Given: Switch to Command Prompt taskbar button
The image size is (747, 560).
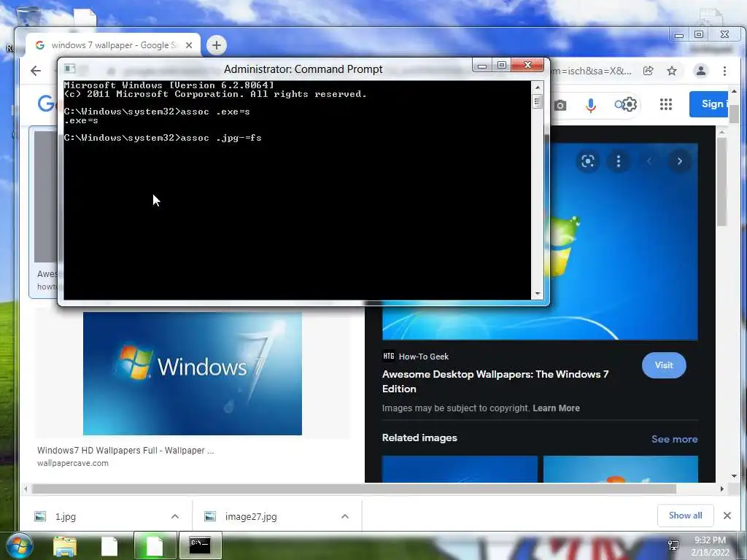Looking at the screenshot, I should pos(200,545).
